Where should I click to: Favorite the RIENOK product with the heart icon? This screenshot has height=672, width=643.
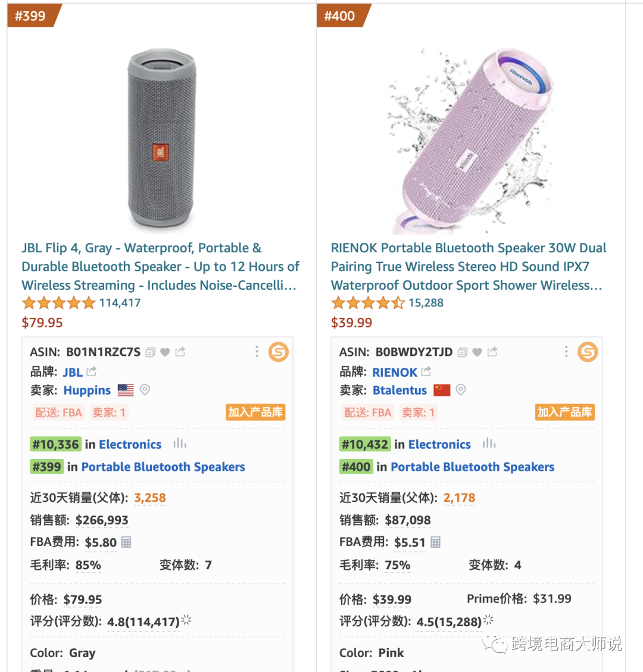click(477, 352)
